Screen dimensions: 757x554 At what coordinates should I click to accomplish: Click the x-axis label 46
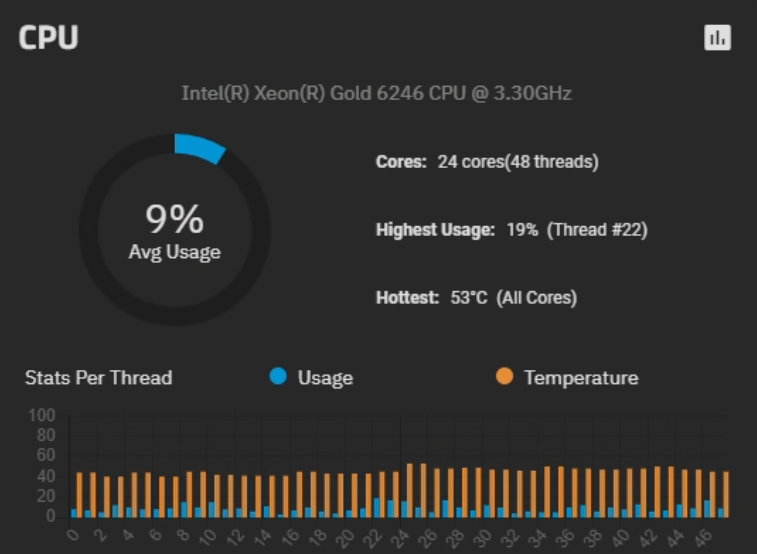click(704, 537)
